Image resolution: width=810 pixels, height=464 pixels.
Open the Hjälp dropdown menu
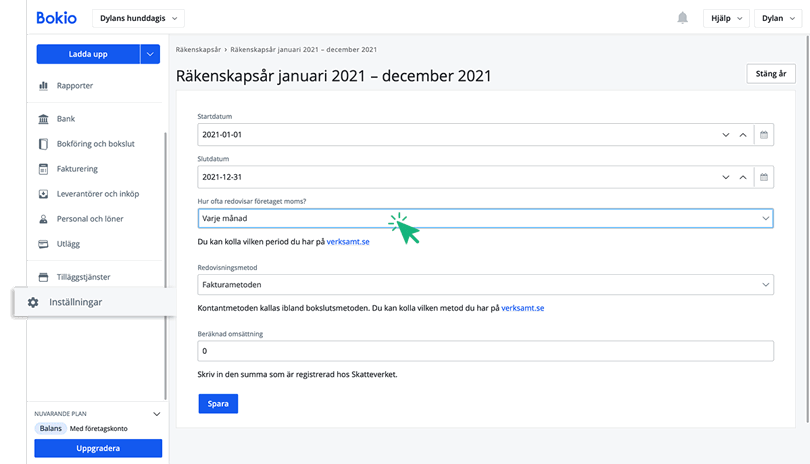tap(726, 18)
